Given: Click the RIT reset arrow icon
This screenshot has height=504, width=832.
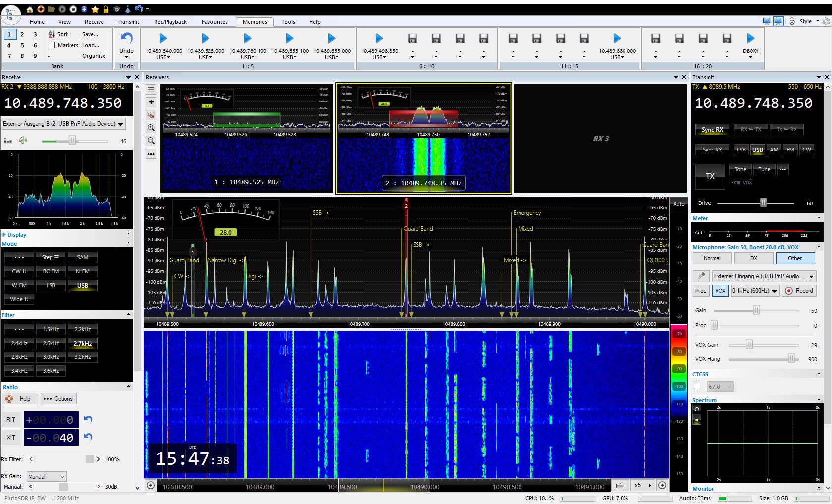Looking at the screenshot, I should coord(88,419).
